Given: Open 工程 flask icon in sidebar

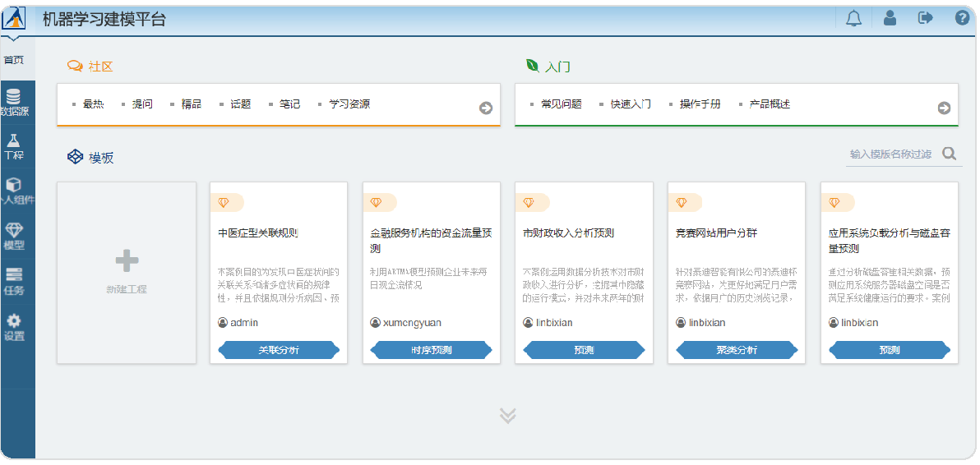Looking at the screenshot, I should tap(14, 147).
